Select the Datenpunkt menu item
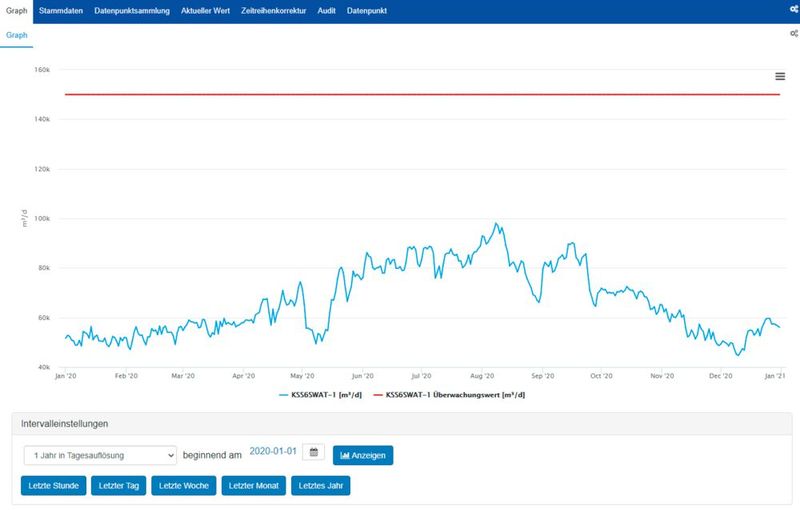This screenshot has width=800, height=510. click(x=368, y=11)
